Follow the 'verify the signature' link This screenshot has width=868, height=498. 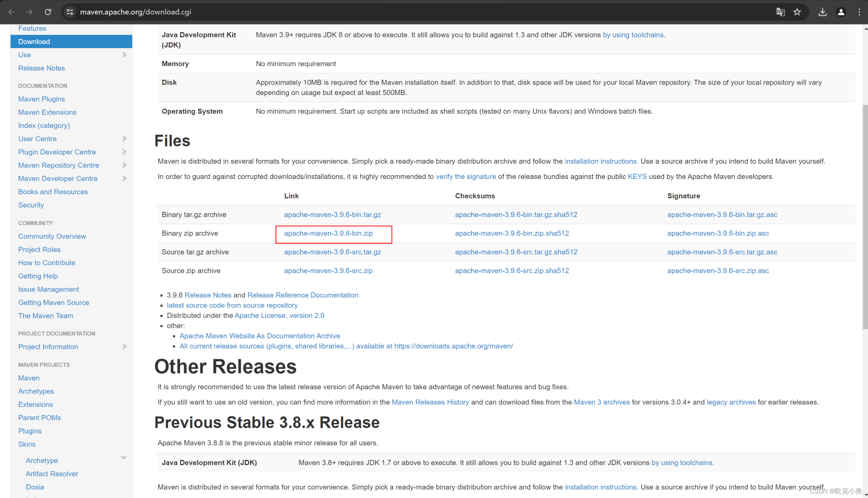[466, 177]
